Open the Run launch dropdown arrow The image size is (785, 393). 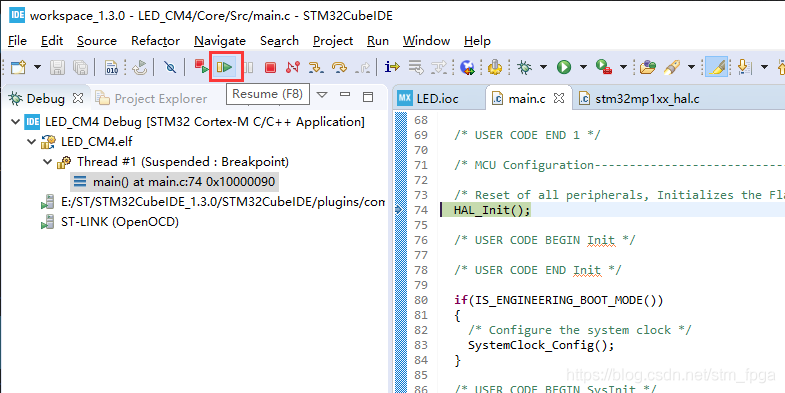click(583, 67)
